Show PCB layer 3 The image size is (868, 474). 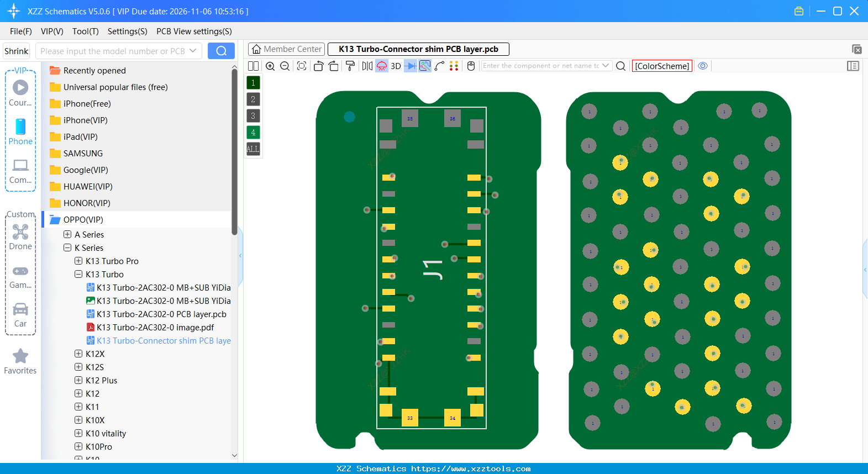click(253, 116)
